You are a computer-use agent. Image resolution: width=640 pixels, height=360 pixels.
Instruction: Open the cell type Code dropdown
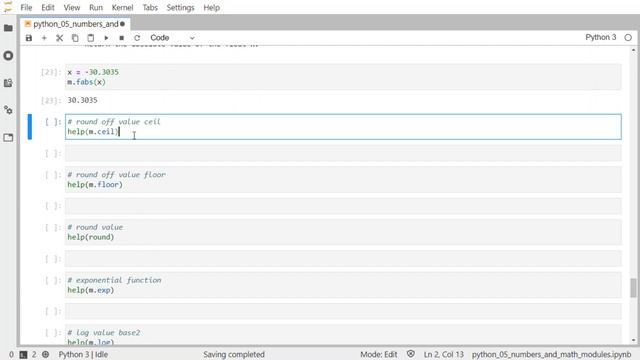(172, 38)
